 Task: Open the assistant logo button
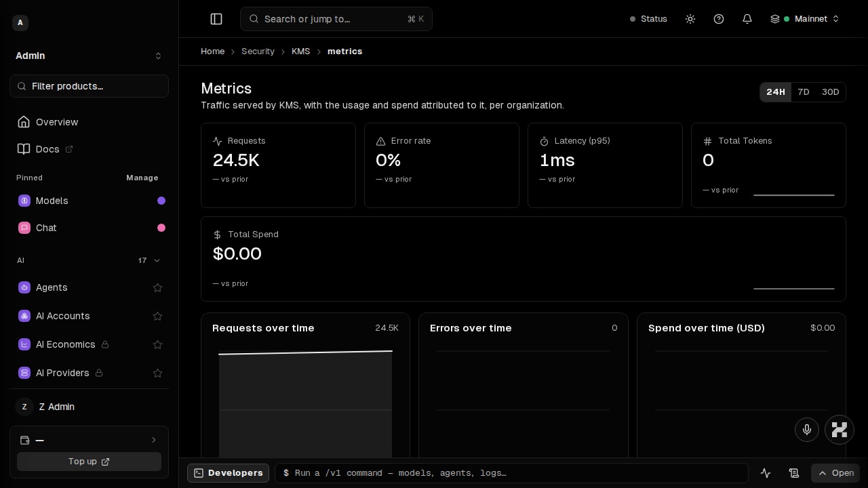tap(840, 430)
